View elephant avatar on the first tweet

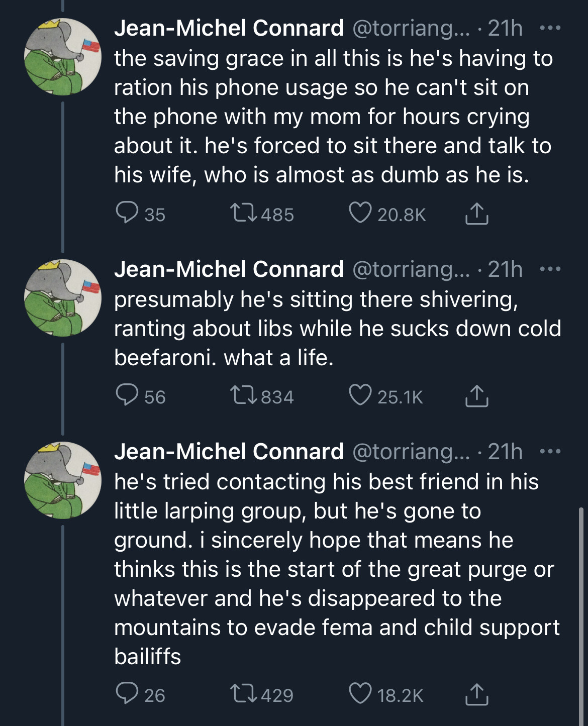click(63, 57)
